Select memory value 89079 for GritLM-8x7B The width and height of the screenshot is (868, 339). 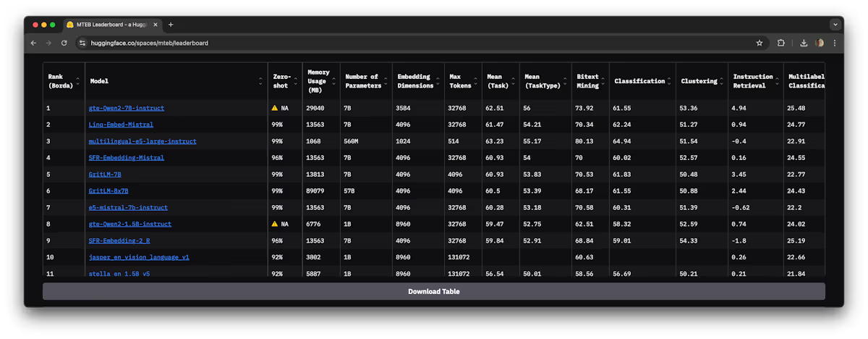[x=316, y=191]
